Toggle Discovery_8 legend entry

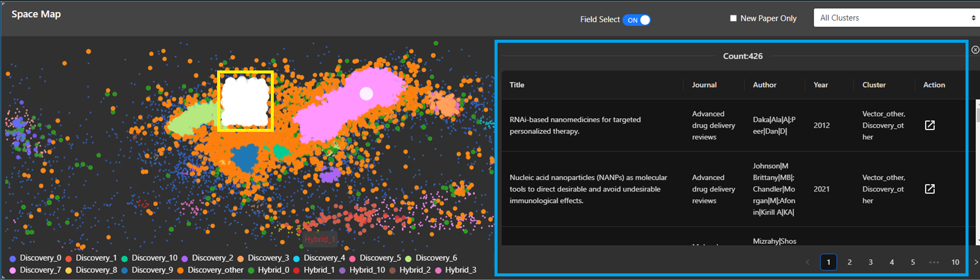pyautogui.click(x=91, y=270)
